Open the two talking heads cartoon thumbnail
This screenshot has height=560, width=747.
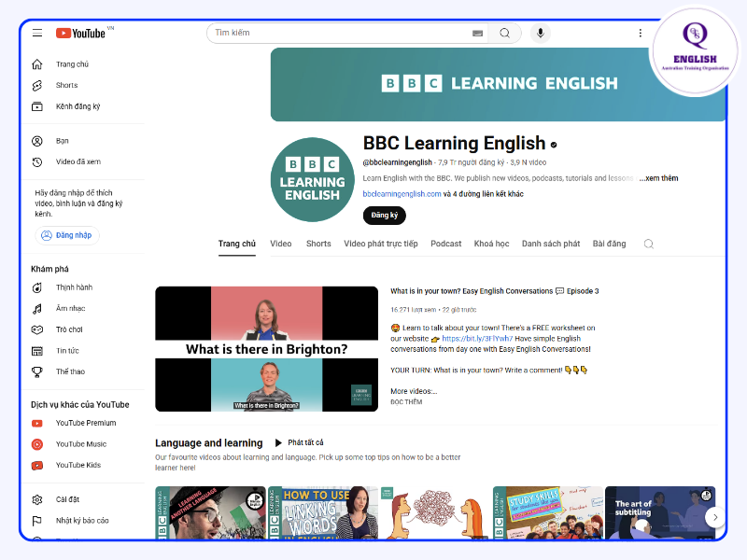(x=435, y=512)
